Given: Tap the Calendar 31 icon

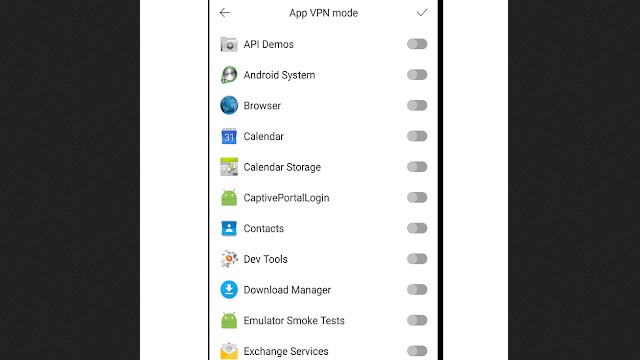Looking at the screenshot, I should (x=229, y=136).
